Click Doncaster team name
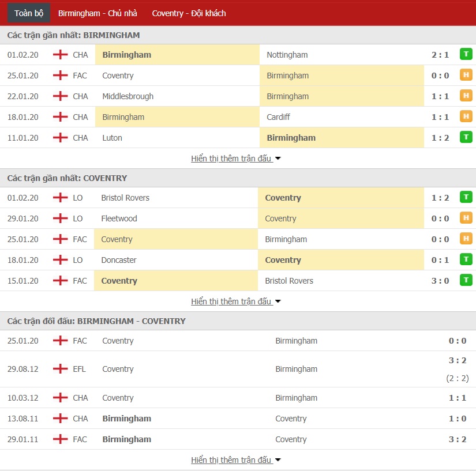Screen dimensions: 476x471 119,260
